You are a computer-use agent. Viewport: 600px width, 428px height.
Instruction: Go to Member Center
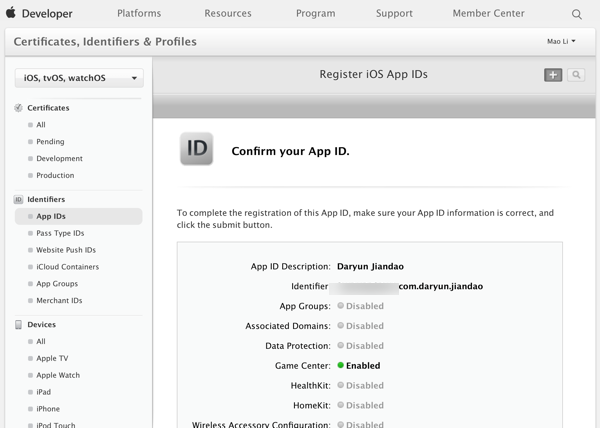click(x=487, y=14)
